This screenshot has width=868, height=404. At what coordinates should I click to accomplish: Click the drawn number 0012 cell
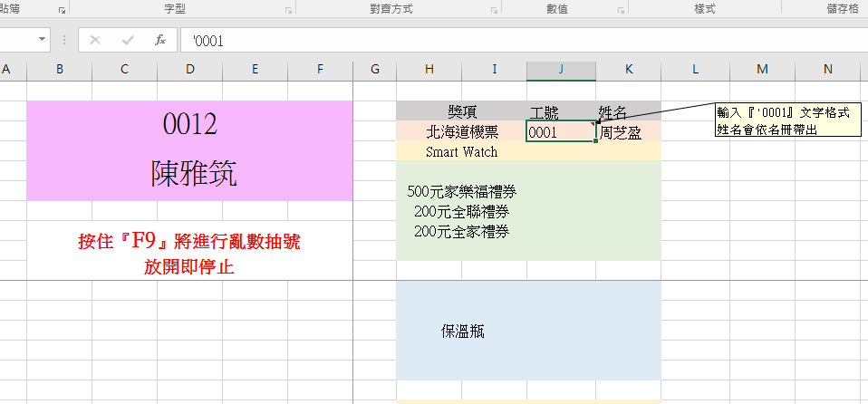point(190,125)
